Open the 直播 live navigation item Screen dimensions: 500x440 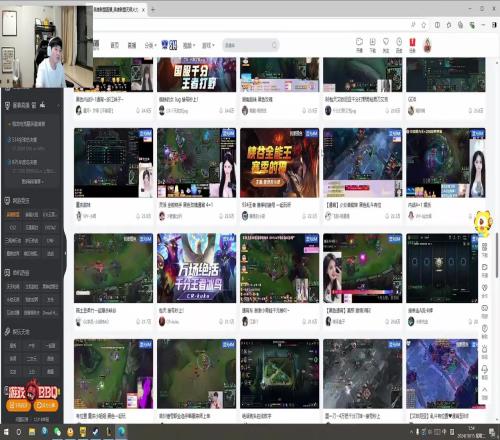point(132,45)
